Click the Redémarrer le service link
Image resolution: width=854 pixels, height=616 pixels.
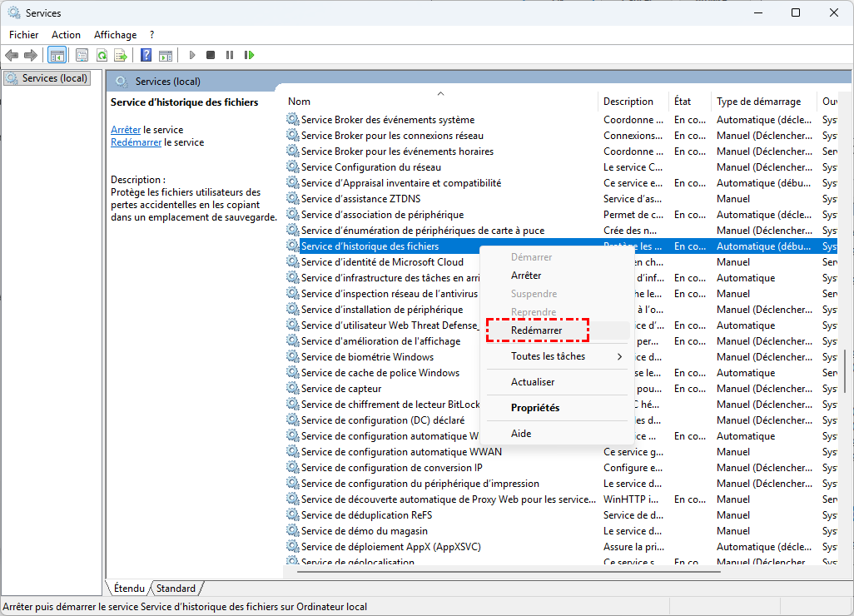click(136, 142)
